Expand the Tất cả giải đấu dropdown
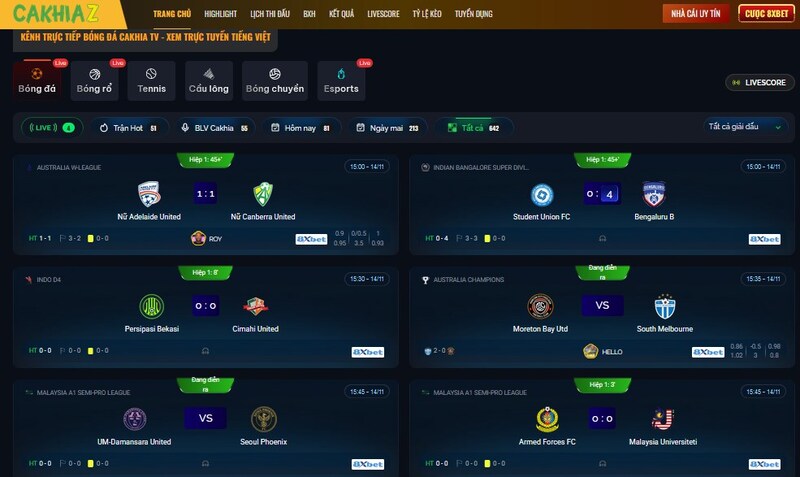This screenshot has width=800, height=477. [745, 127]
